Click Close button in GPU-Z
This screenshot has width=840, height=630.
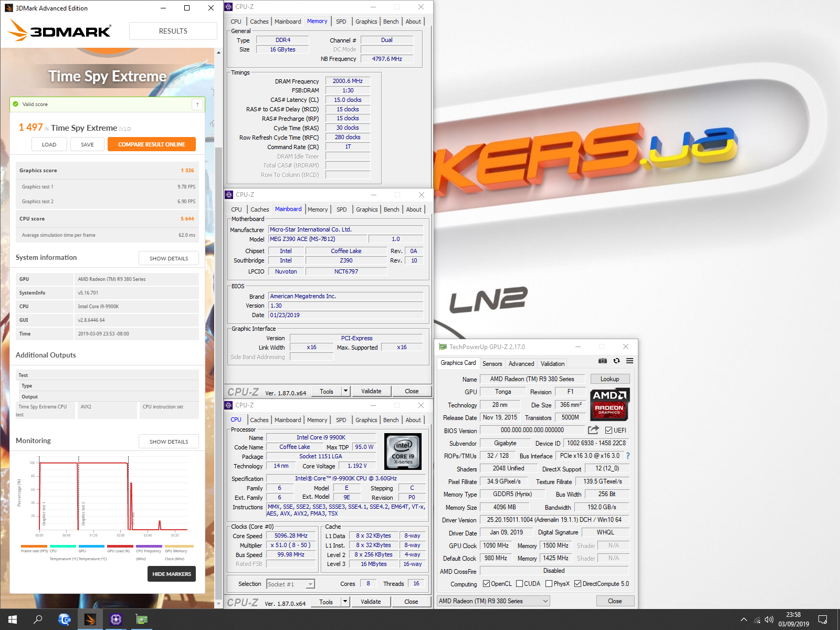[x=615, y=601]
